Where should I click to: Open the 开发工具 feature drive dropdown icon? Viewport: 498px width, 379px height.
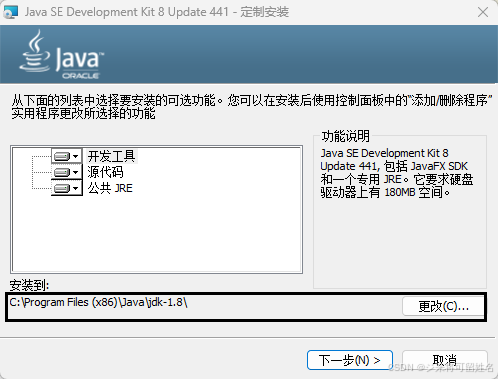(x=67, y=156)
